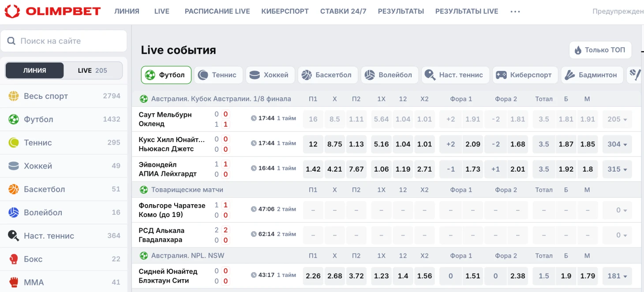This screenshot has width=644, height=292.
Task: Bet П2 at 3.72 on Блэктаун Сити
Action: (356, 276)
